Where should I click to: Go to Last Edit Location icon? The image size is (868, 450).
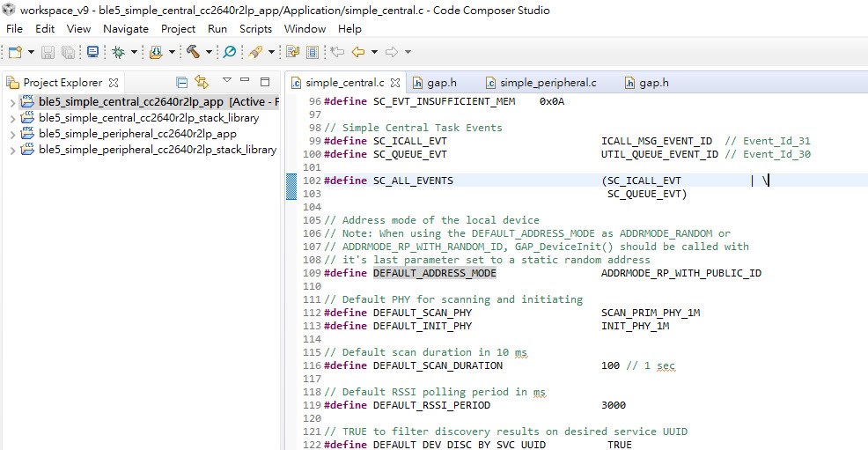click(337, 52)
